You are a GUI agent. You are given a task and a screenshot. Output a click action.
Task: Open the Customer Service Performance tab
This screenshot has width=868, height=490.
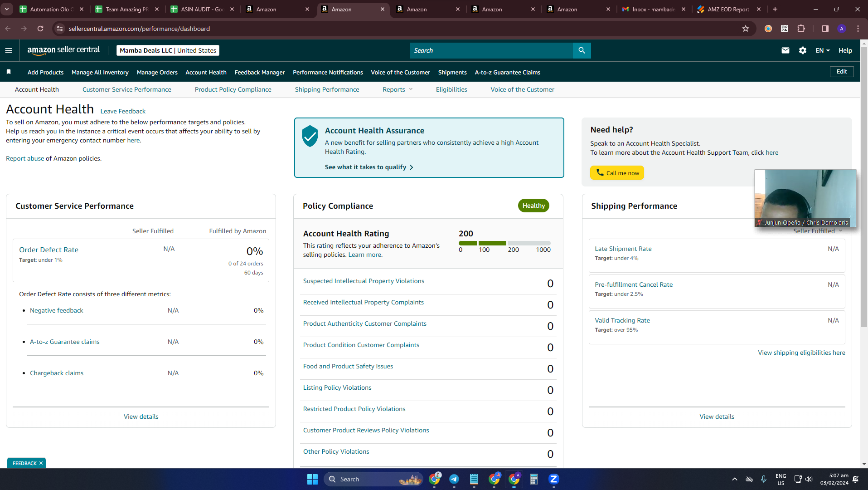click(127, 89)
